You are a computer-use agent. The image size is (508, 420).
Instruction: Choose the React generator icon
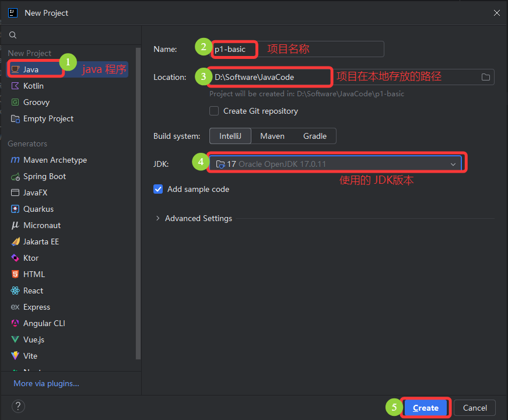15,290
